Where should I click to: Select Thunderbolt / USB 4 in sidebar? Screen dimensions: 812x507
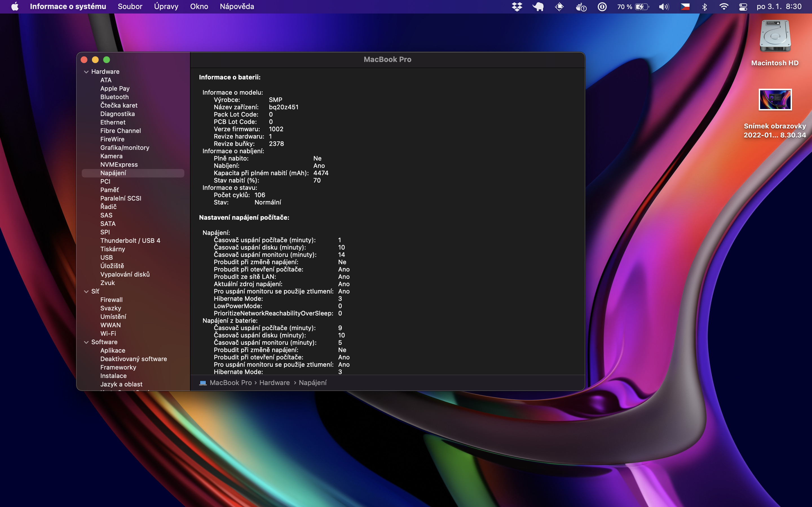click(x=130, y=241)
